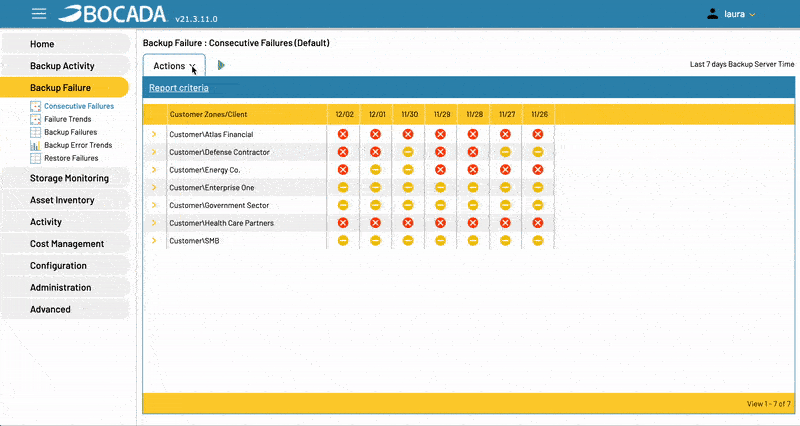Image resolution: width=800 pixels, height=426 pixels.
Task: Open the Report criteria link
Action: click(179, 88)
